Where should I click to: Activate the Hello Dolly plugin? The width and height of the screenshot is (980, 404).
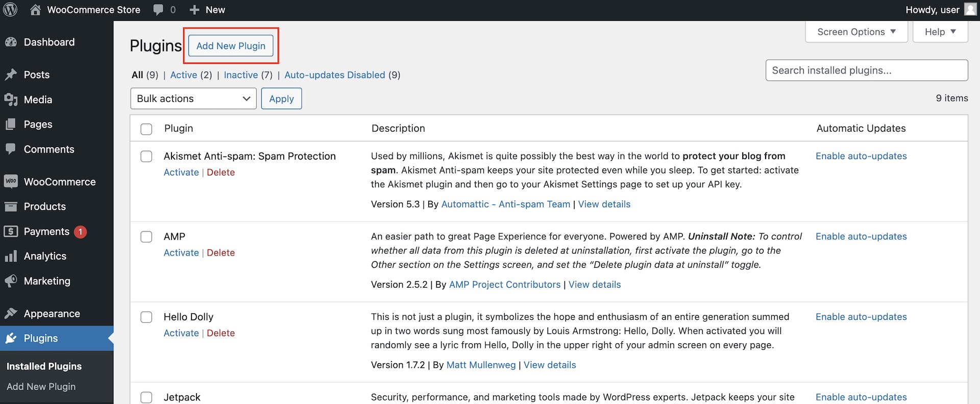coord(181,333)
